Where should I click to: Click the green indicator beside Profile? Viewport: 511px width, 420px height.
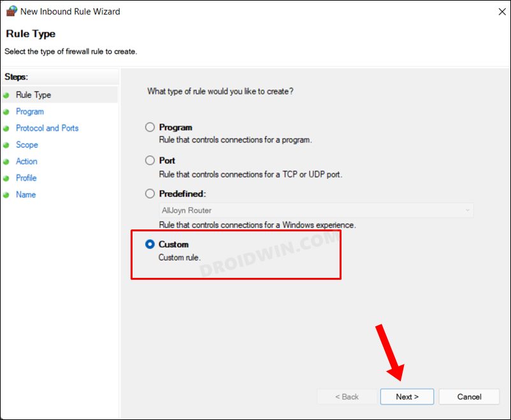pyautogui.click(x=7, y=178)
